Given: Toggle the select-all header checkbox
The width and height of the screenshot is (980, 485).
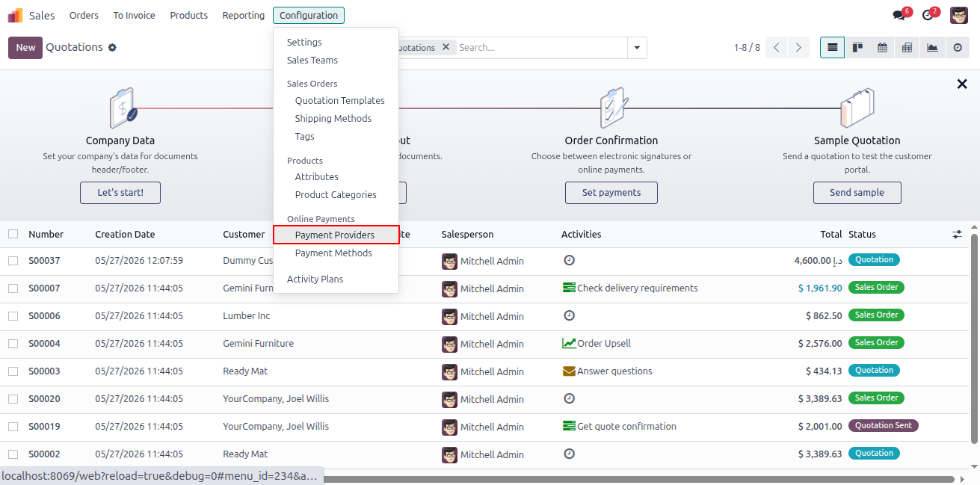Looking at the screenshot, I should (x=13, y=234).
